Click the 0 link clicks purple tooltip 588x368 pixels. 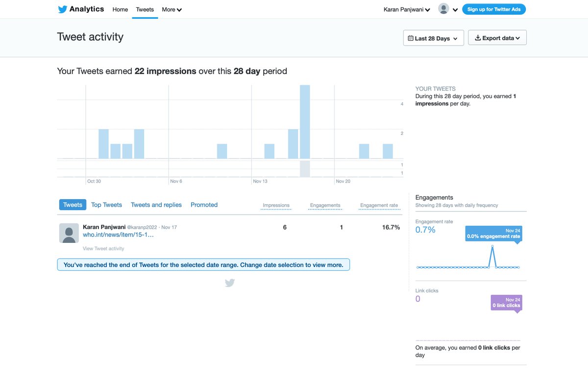coord(506,302)
